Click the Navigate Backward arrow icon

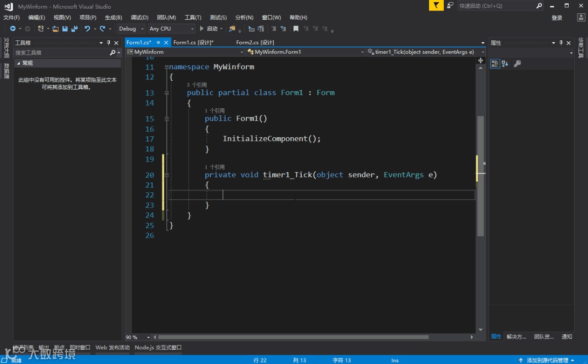[13, 28]
